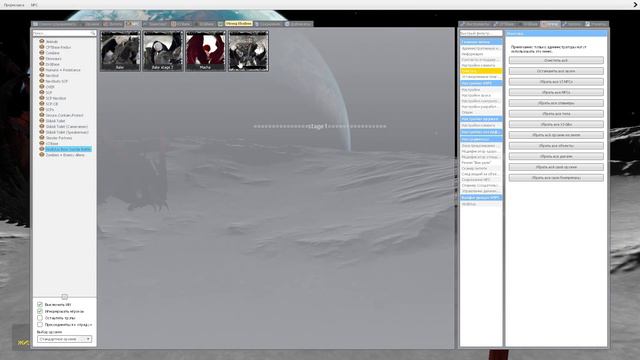Open the Прорисовка menu in top bar

coord(14,5)
